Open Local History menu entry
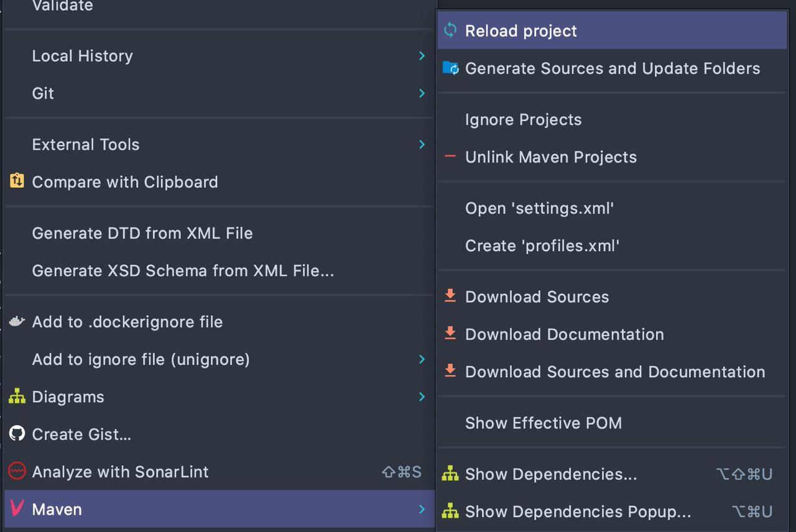The width and height of the screenshot is (796, 532). point(220,56)
